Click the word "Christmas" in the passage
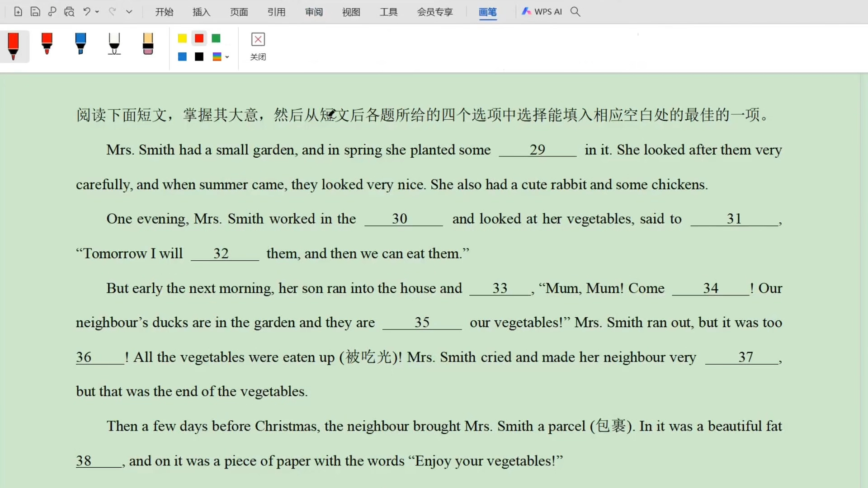 286,426
